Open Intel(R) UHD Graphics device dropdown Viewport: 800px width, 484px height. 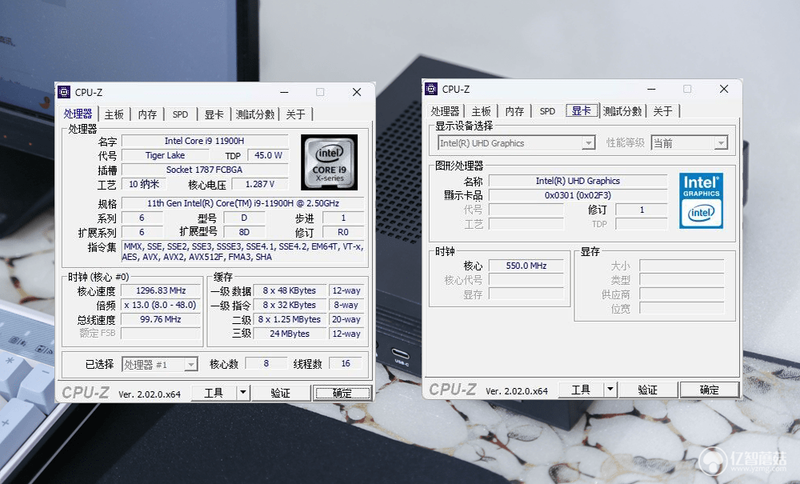[x=588, y=143]
